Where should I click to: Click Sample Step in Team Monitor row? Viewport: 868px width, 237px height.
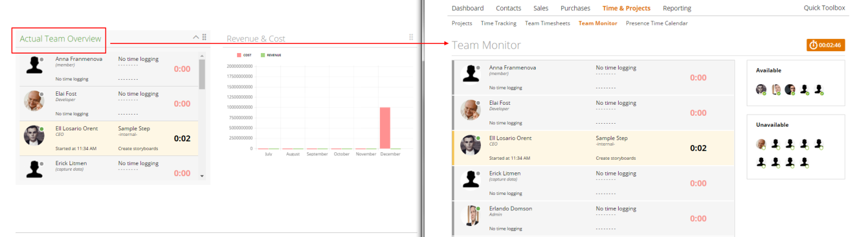click(611, 138)
